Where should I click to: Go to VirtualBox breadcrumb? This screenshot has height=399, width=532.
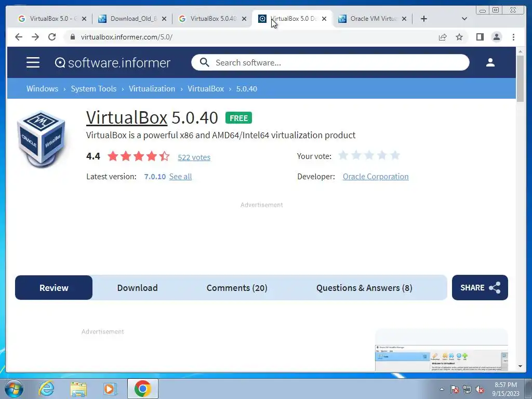pos(206,88)
